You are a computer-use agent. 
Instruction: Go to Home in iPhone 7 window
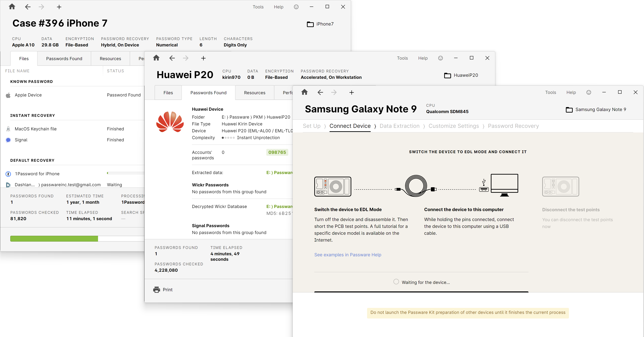click(12, 7)
